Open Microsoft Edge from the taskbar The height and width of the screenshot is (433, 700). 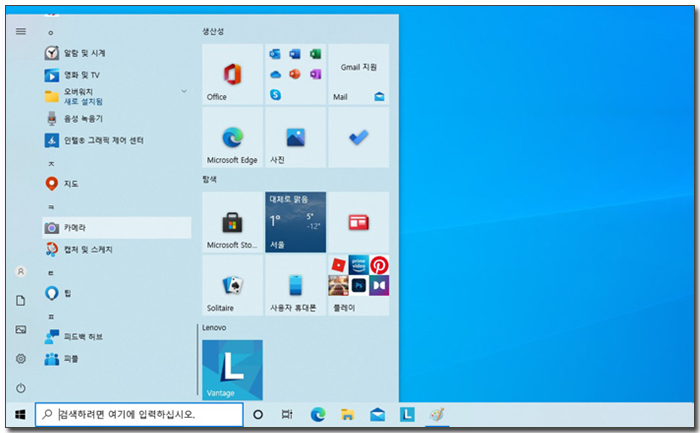317,415
